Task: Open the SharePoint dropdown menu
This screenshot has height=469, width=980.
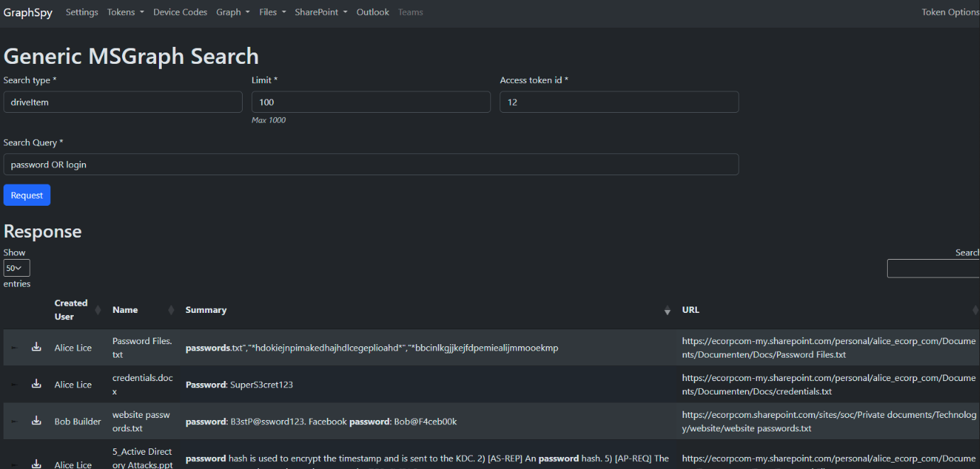Action: pyautogui.click(x=321, y=12)
